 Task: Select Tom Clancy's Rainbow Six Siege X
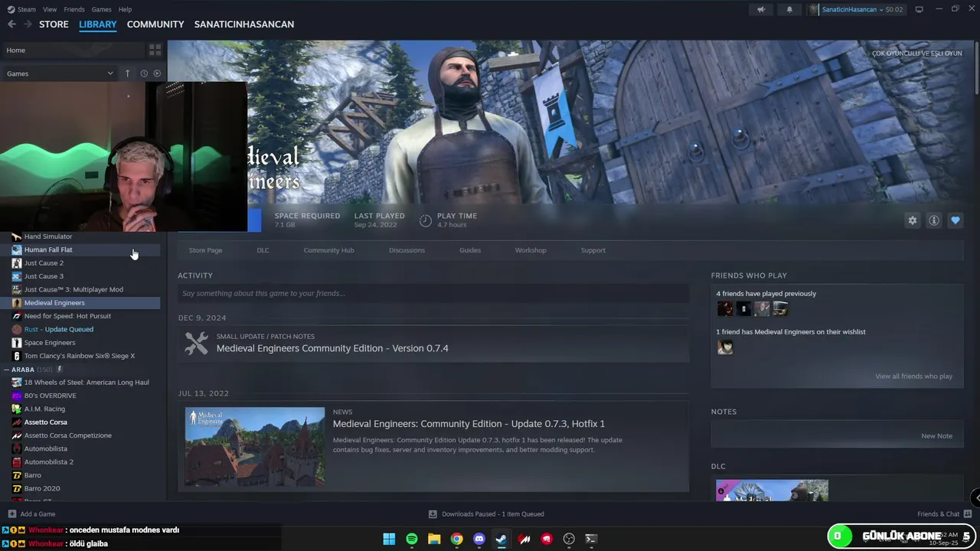80,356
